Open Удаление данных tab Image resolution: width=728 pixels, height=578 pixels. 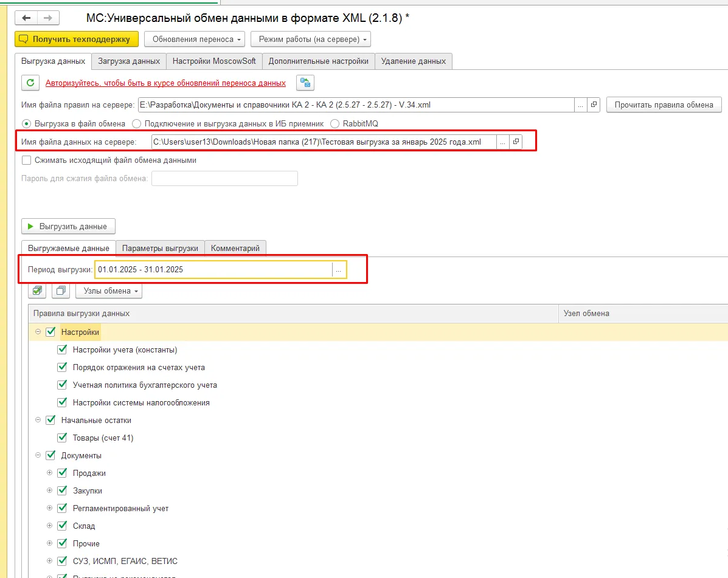413,61
